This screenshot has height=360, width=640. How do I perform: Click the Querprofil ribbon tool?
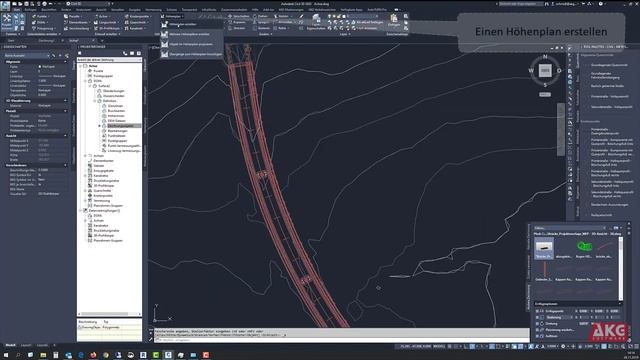pos(136,22)
